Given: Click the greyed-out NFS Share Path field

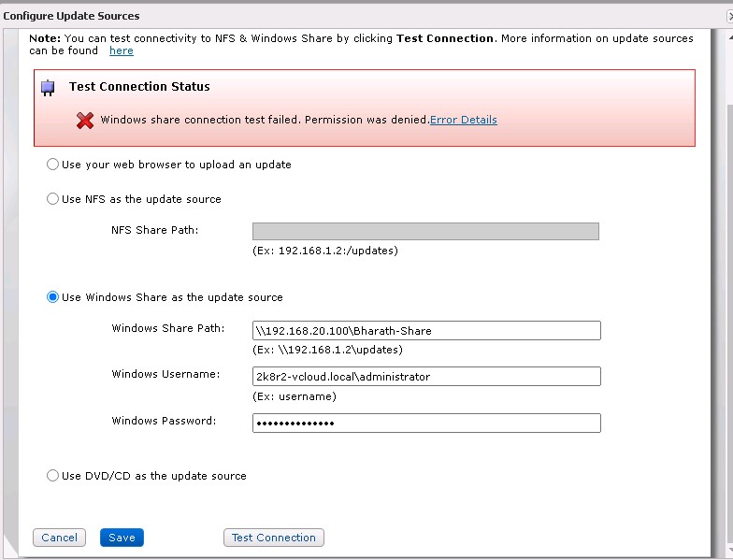Looking at the screenshot, I should pyautogui.click(x=425, y=232).
